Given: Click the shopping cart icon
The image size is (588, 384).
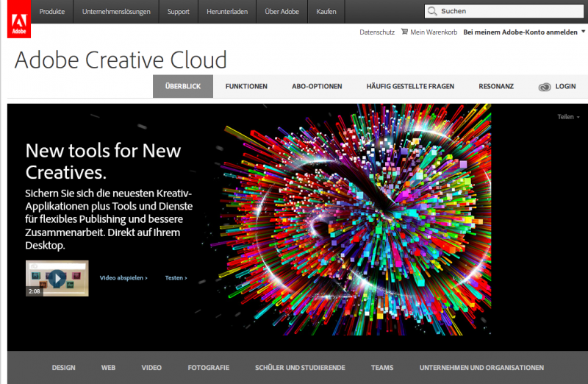Looking at the screenshot, I should pos(404,32).
